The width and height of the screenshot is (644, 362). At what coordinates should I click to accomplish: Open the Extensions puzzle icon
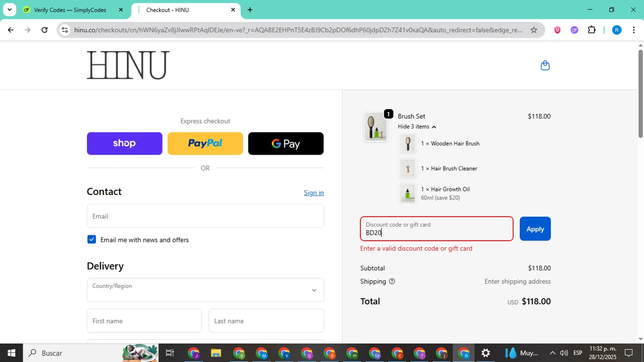[x=592, y=30]
